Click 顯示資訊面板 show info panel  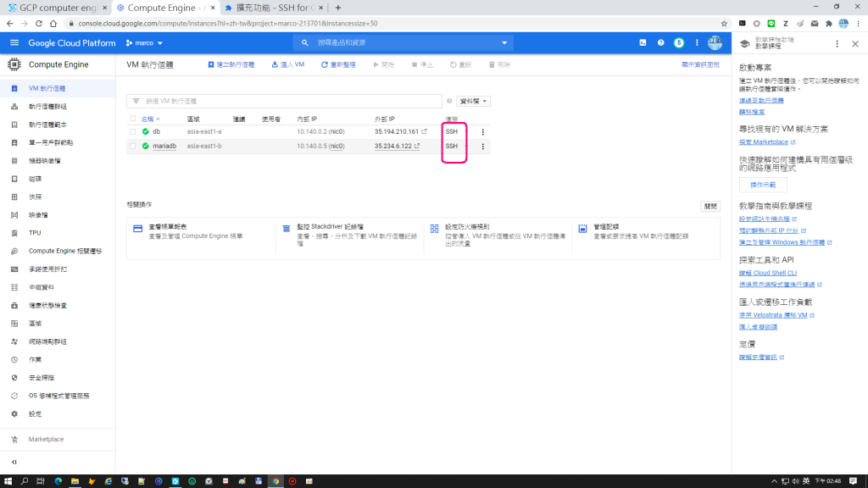pos(700,64)
